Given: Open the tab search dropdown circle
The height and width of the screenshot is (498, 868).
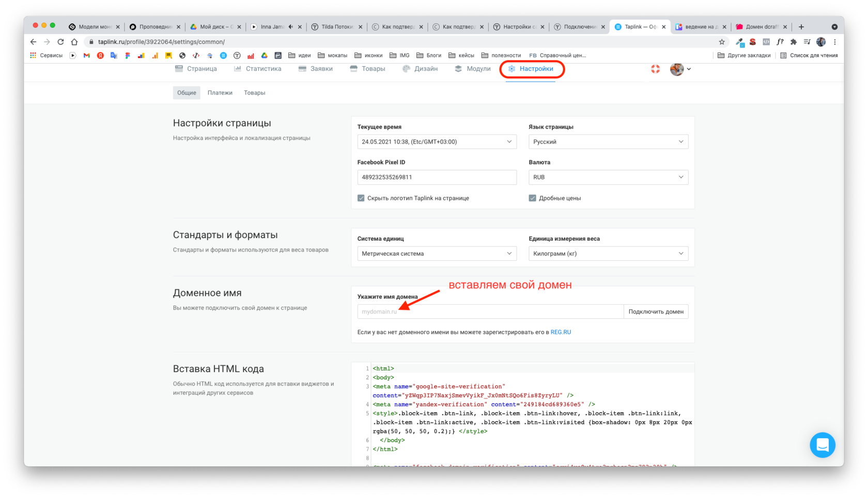Looking at the screenshot, I should pyautogui.click(x=834, y=27).
